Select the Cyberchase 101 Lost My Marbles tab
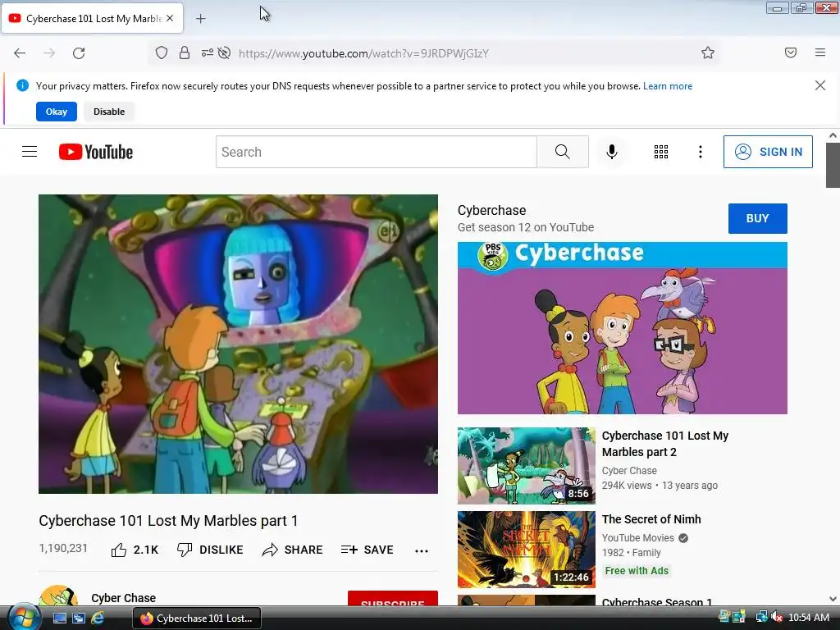Viewport: 840px width, 630px height. coord(92,18)
